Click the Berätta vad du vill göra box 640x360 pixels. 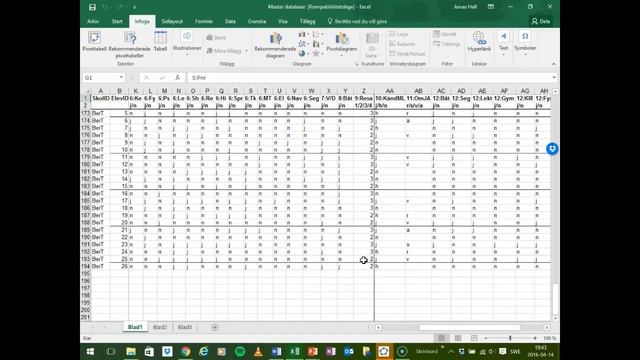pos(357,21)
